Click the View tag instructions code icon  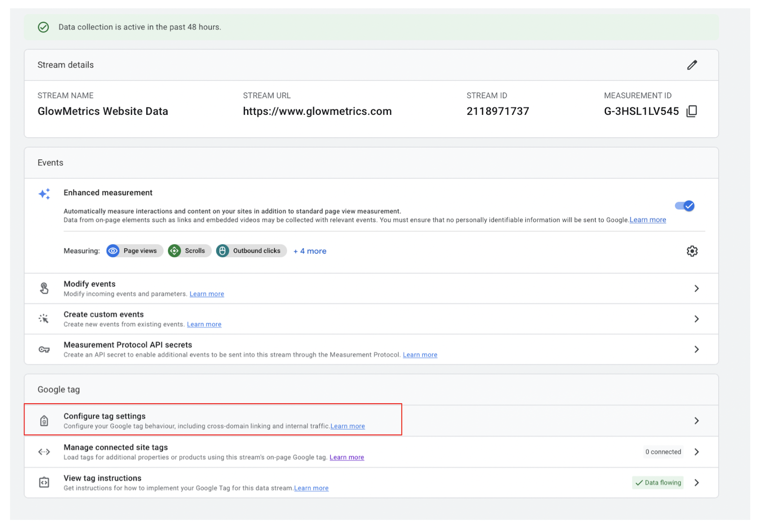44,482
